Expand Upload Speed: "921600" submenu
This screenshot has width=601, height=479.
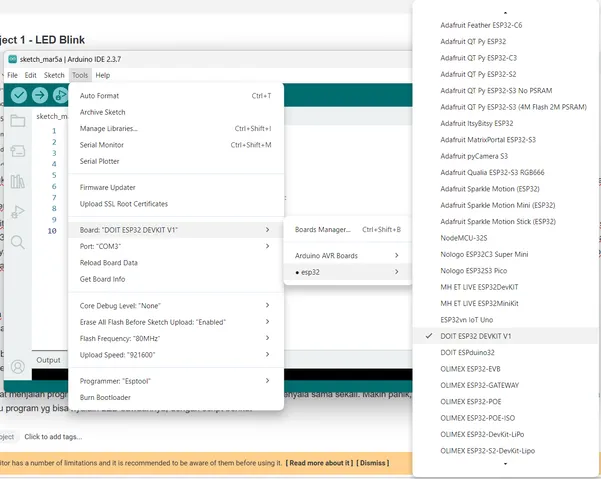176,355
